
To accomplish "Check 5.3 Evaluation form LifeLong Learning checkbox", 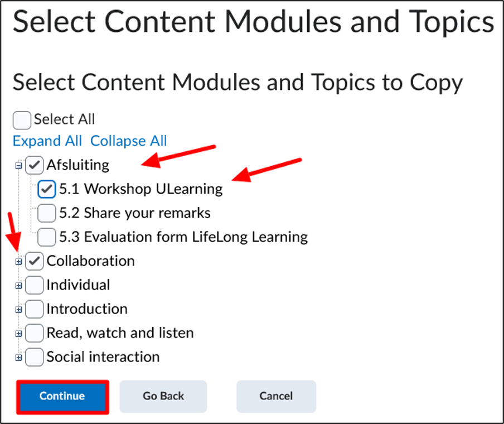I will click(47, 237).
